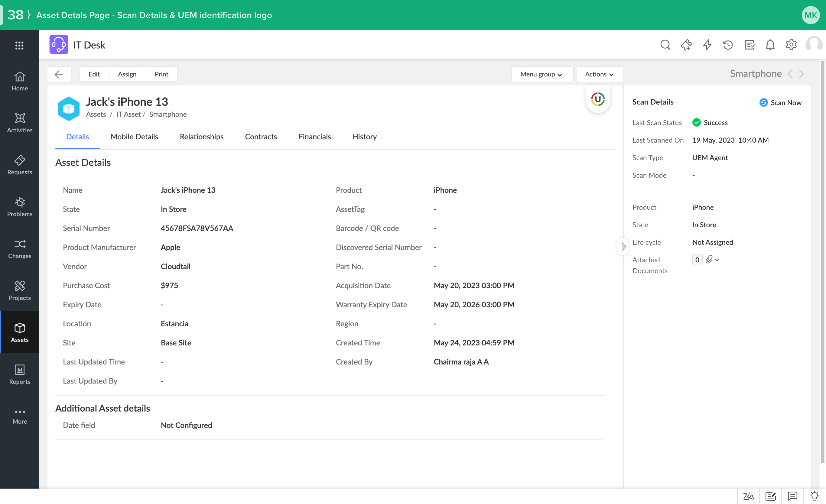
Task: Switch to the Financials tab
Action: (314, 137)
